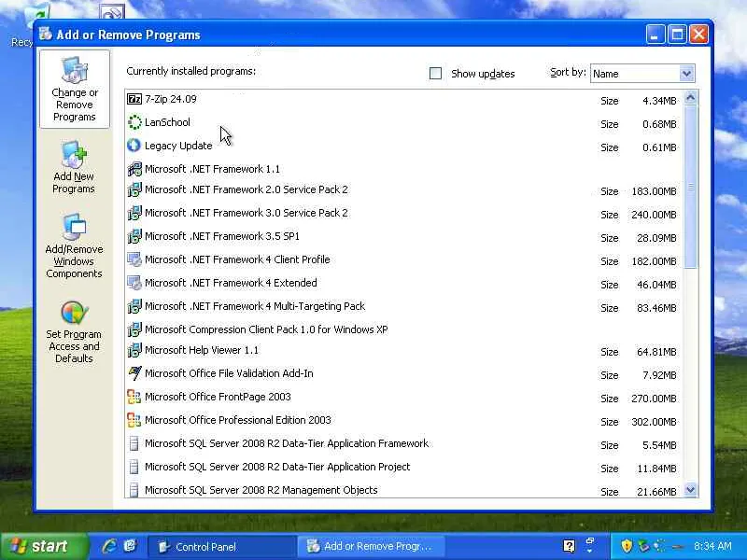Select SQL Server 2008 R2 Data-Tier Application Framework

pyautogui.click(x=404, y=443)
